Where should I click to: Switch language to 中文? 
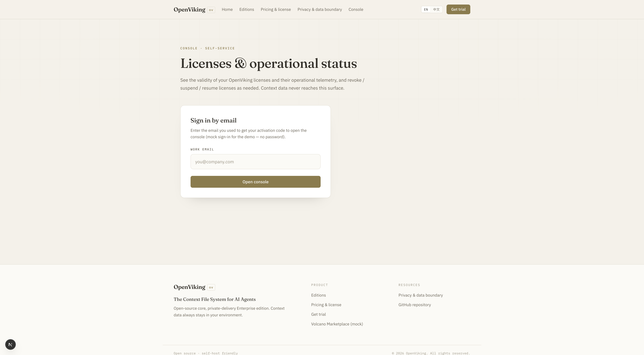436,10
